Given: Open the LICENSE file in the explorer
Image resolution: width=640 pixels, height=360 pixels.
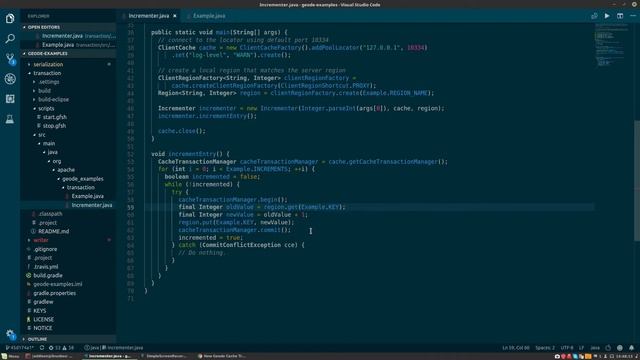Looking at the screenshot, I should pos(43,319).
